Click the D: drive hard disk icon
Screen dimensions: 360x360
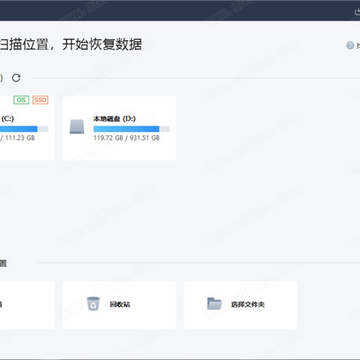[77, 127]
